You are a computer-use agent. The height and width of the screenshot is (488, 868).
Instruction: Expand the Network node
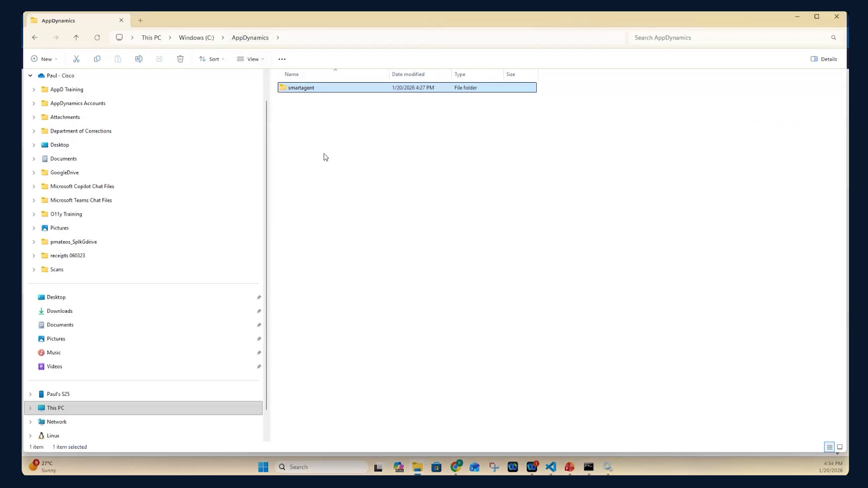click(30, 422)
